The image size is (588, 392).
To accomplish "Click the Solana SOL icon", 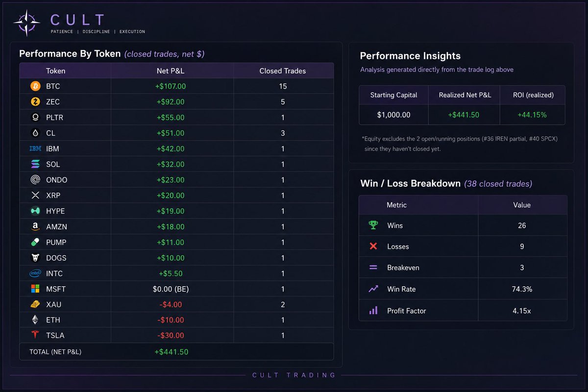I will (x=35, y=164).
